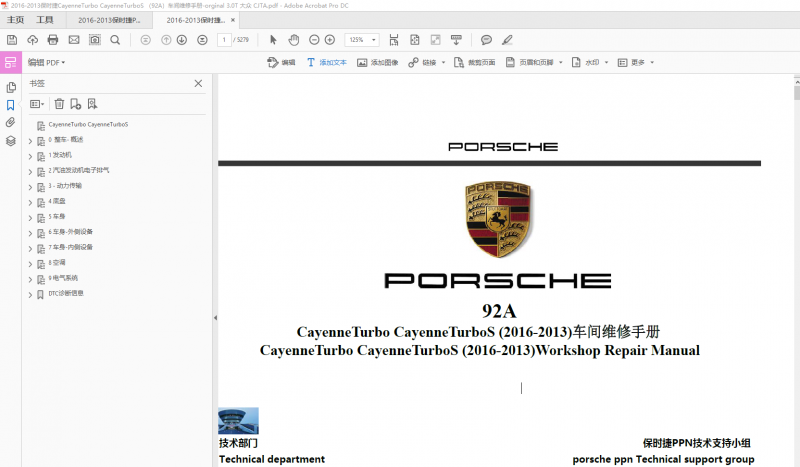The height and width of the screenshot is (467, 800).
Task: Click the 添加文本 add text button
Action: click(x=327, y=62)
